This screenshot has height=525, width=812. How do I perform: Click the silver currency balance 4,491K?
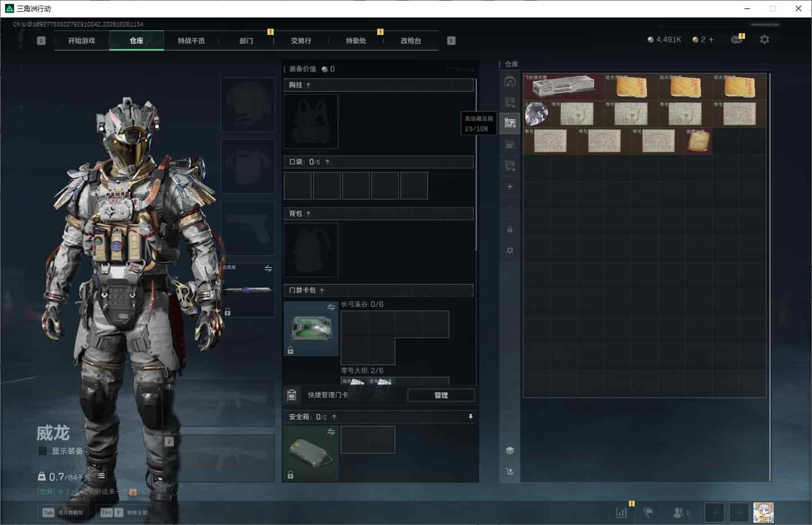pyautogui.click(x=664, y=39)
